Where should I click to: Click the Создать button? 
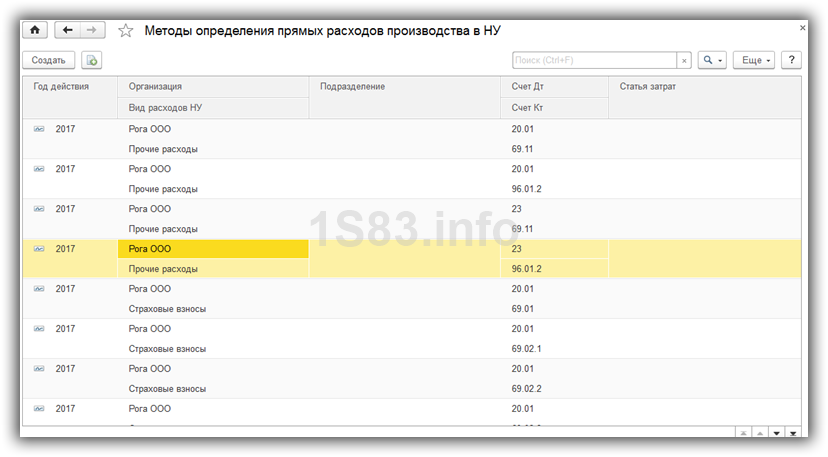(49, 60)
